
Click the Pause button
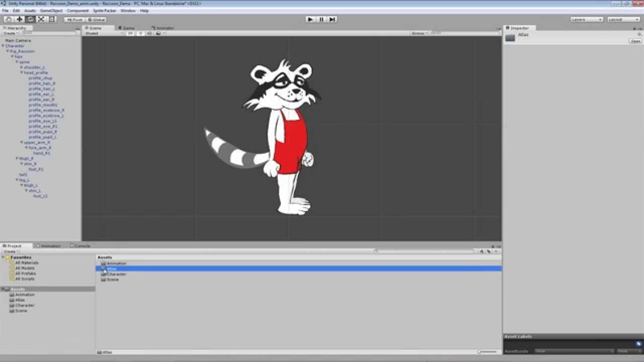click(x=321, y=19)
